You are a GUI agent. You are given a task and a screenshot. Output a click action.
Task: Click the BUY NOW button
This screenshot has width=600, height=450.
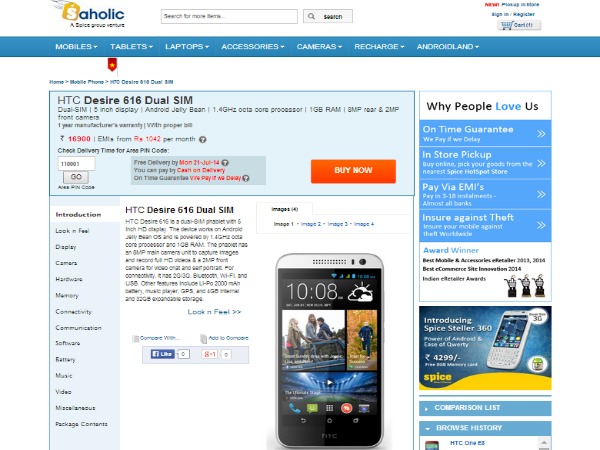click(353, 171)
